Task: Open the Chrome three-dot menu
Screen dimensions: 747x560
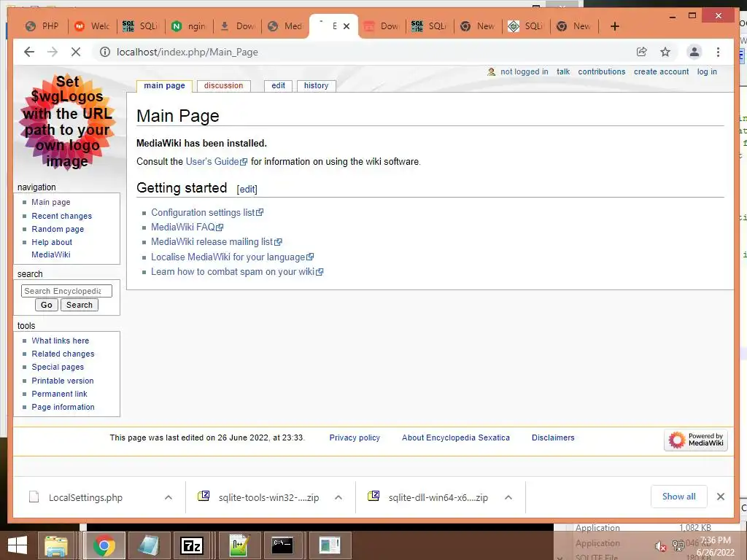Action: click(718, 52)
